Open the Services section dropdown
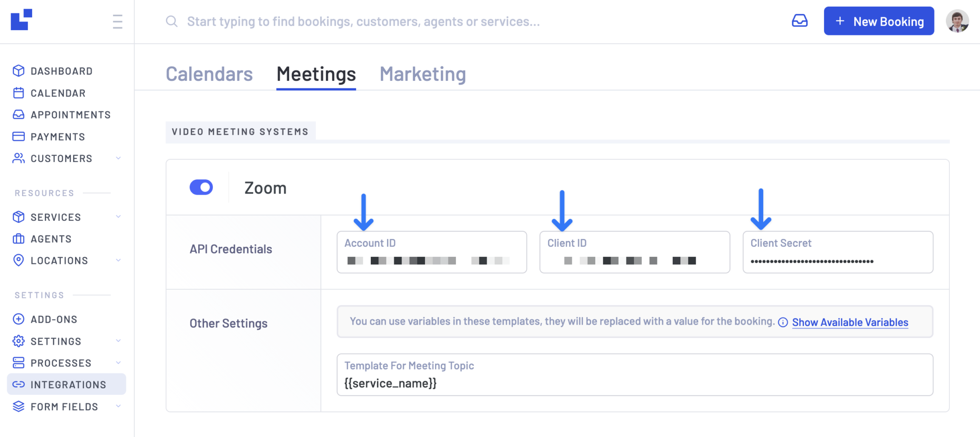Screen dimensions: 980x437 pyautogui.click(x=118, y=217)
